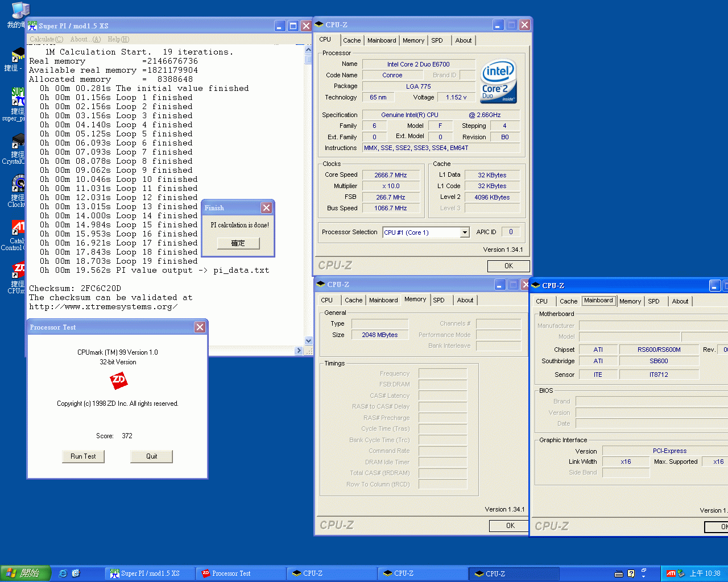This screenshot has width=728, height=582.
Task: Open the About menu in Super PI
Action: coord(85,39)
